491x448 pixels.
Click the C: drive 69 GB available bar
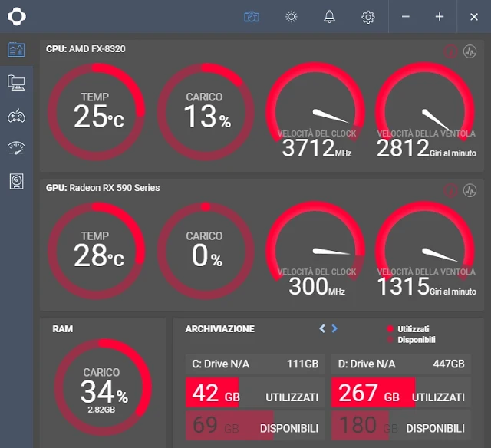[255, 426]
